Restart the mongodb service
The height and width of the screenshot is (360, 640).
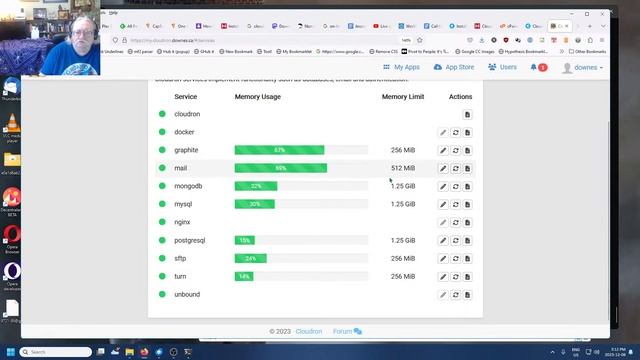456,186
